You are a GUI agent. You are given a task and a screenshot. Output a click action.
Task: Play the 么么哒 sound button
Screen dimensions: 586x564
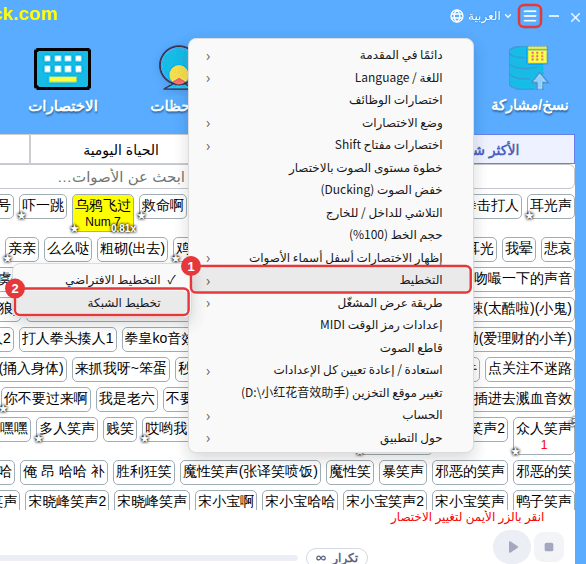click(x=68, y=249)
